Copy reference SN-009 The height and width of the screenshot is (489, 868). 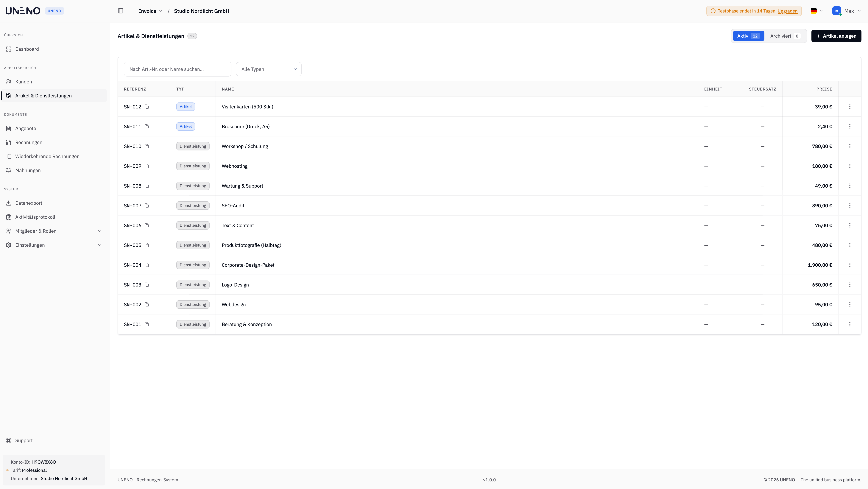147,166
